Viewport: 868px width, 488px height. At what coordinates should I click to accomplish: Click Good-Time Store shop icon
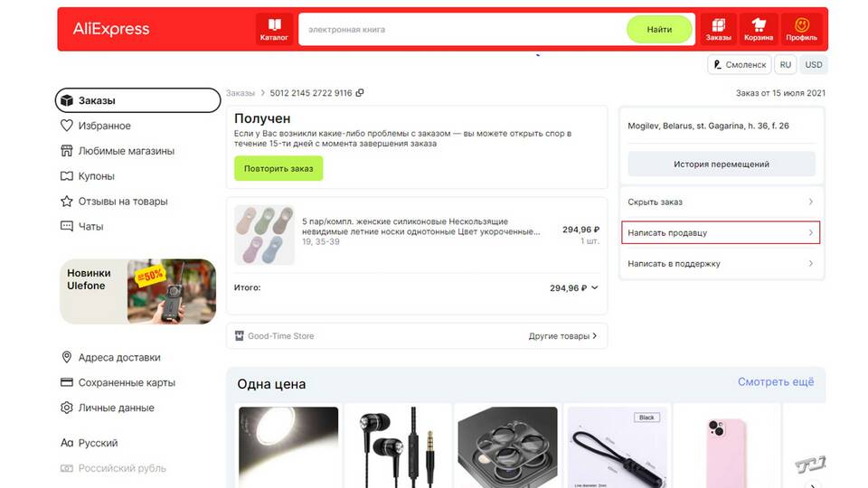tap(239, 336)
